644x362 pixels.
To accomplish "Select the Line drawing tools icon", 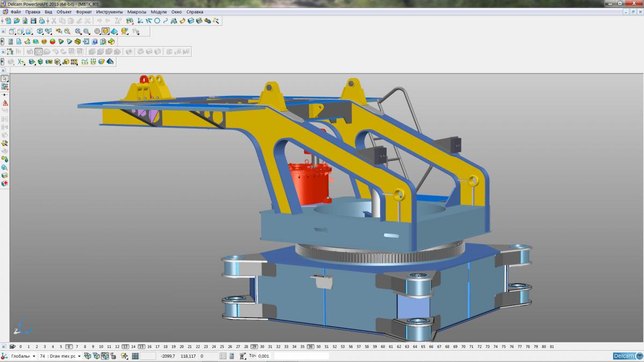I will tap(149, 20).
